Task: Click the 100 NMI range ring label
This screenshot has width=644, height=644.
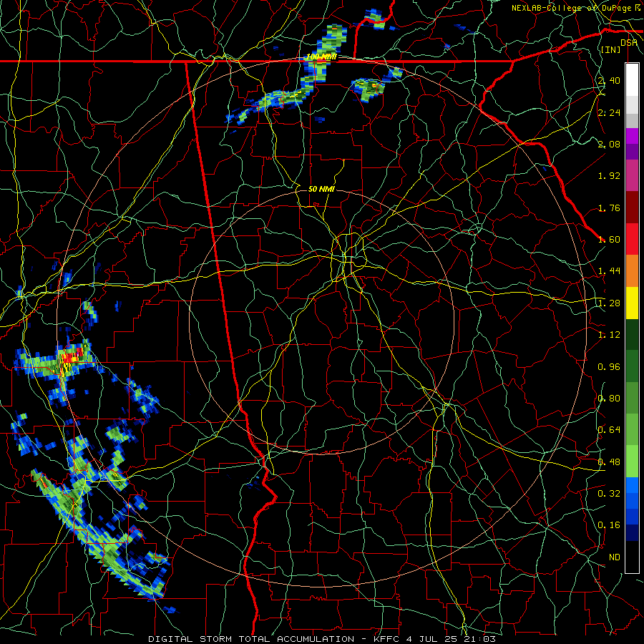Action: click(x=321, y=57)
